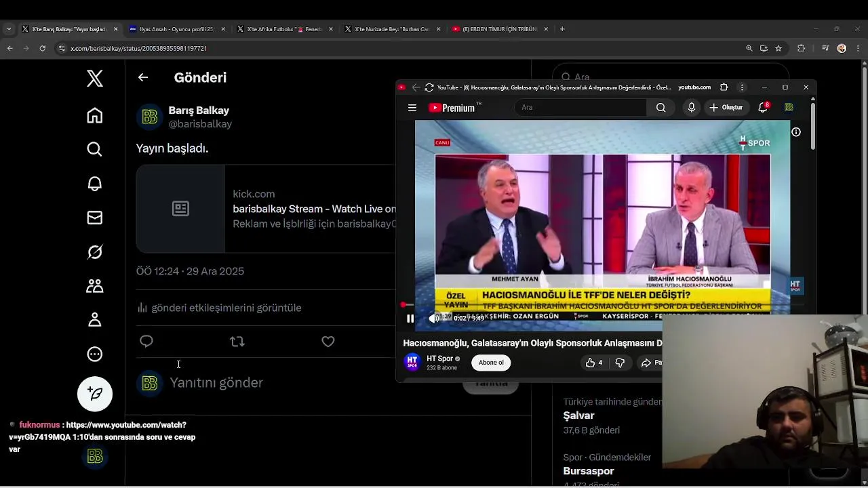868x488 pixels.
Task: Reply to the Barış Balkay post
Action: click(x=146, y=342)
